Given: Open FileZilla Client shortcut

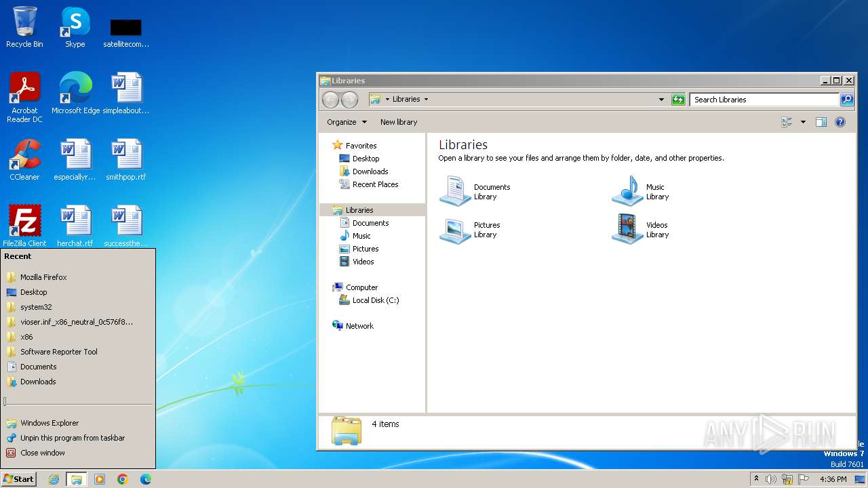Looking at the screenshot, I should (x=24, y=226).
